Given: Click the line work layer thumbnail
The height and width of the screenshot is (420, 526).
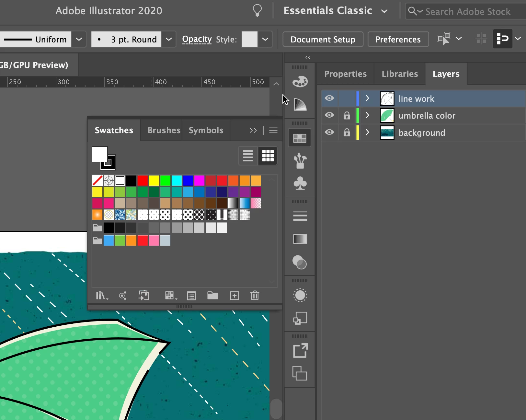Looking at the screenshot, I should 387,99.
